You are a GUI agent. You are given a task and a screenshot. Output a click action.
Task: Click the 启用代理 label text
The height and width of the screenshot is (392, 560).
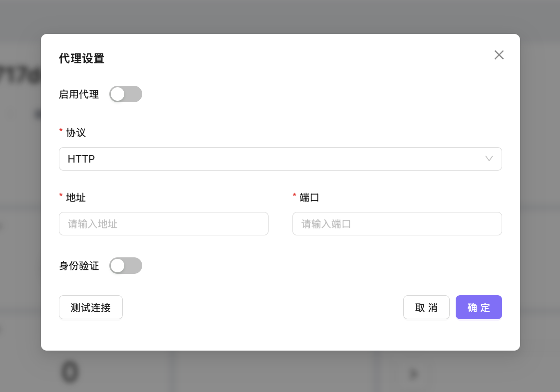click(79, 94)
